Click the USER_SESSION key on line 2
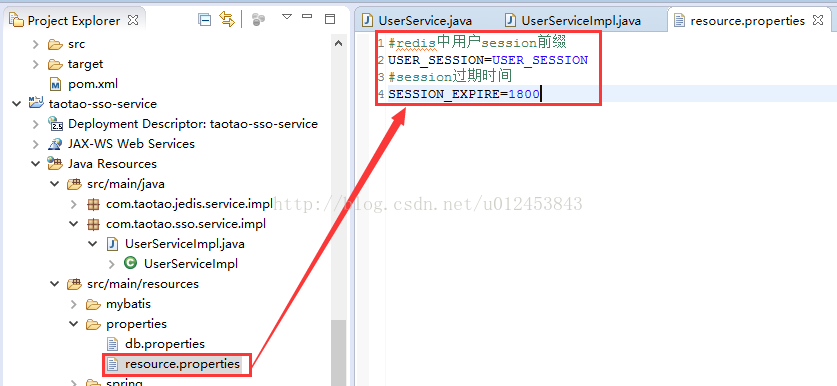The image size is (837, 386). coord(436,60)
